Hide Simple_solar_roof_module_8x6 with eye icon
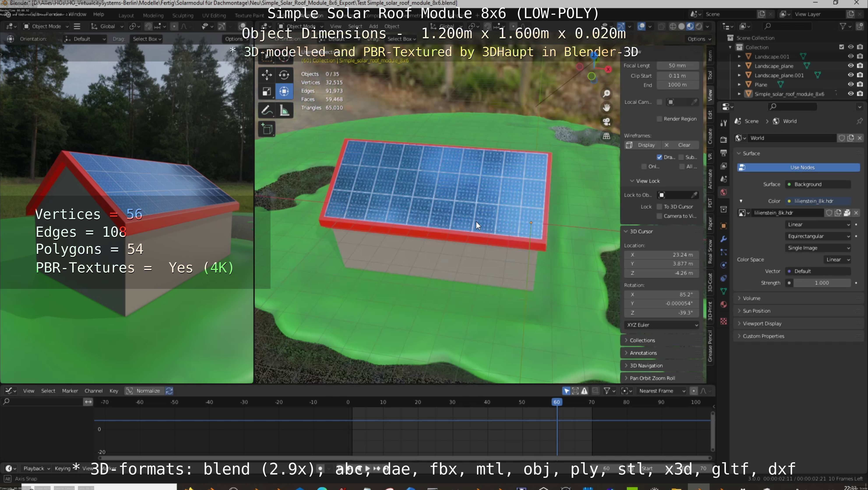This screenshot has height=490, width=868. 850,94
